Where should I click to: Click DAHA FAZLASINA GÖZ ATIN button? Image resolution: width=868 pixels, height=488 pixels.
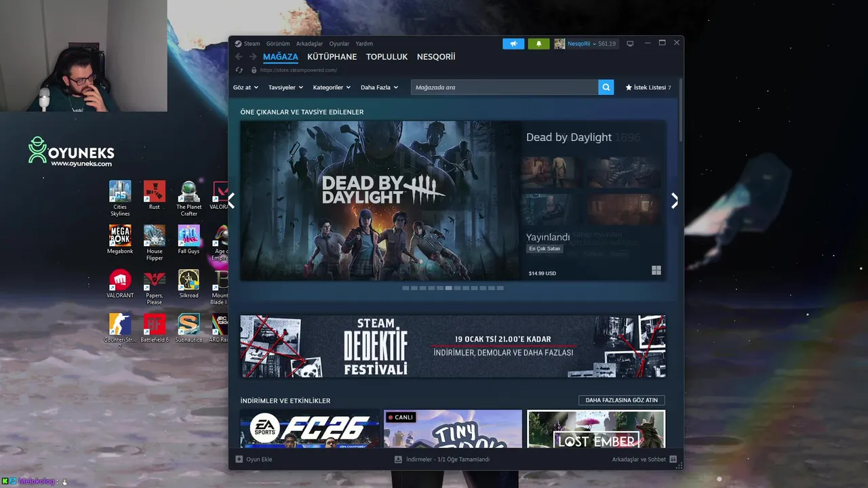click(622, 400)
